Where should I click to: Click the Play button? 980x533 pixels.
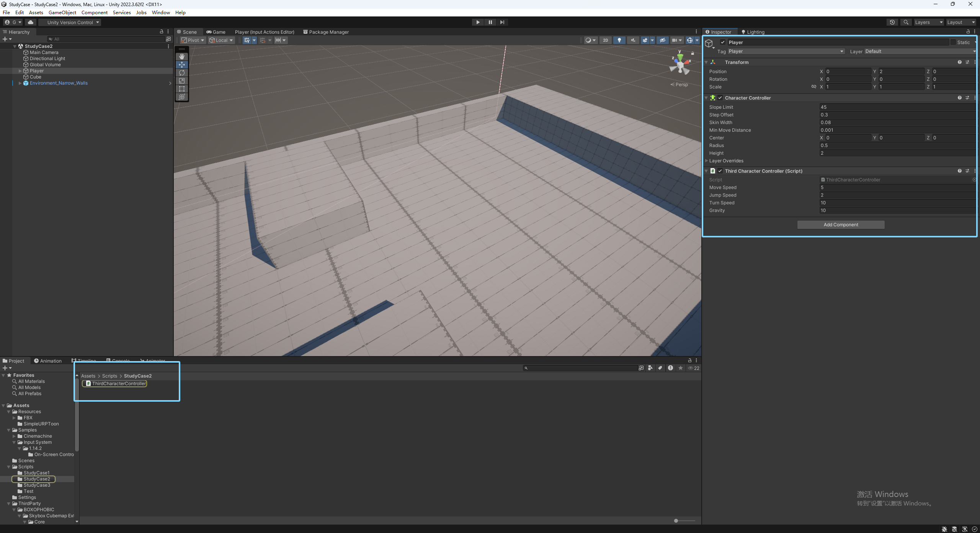point(478,22)
